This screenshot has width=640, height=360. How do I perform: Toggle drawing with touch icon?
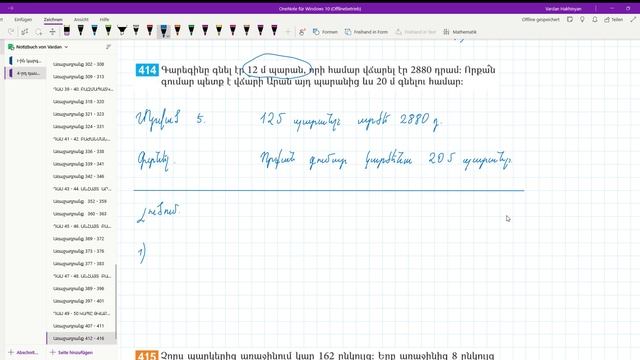click(x=302, y=32)
